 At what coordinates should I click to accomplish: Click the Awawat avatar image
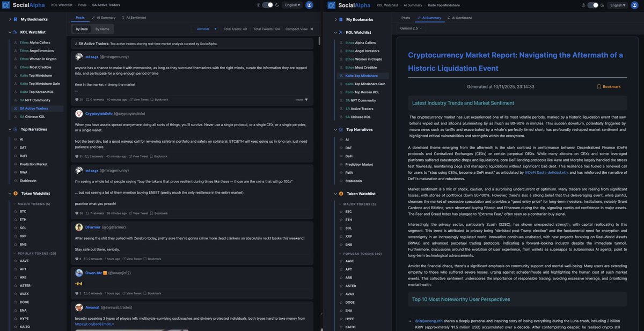[79, 307]
